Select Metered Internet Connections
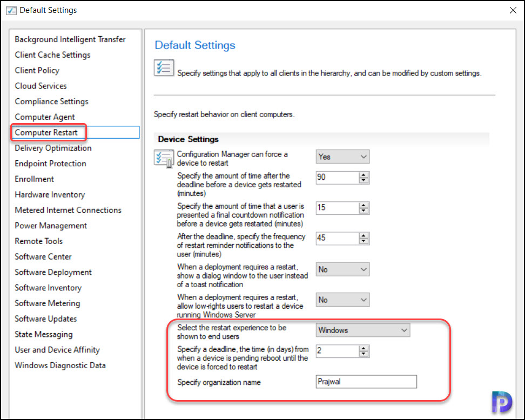Viewport: 525px width, 420px height. [x=68, y=210]
